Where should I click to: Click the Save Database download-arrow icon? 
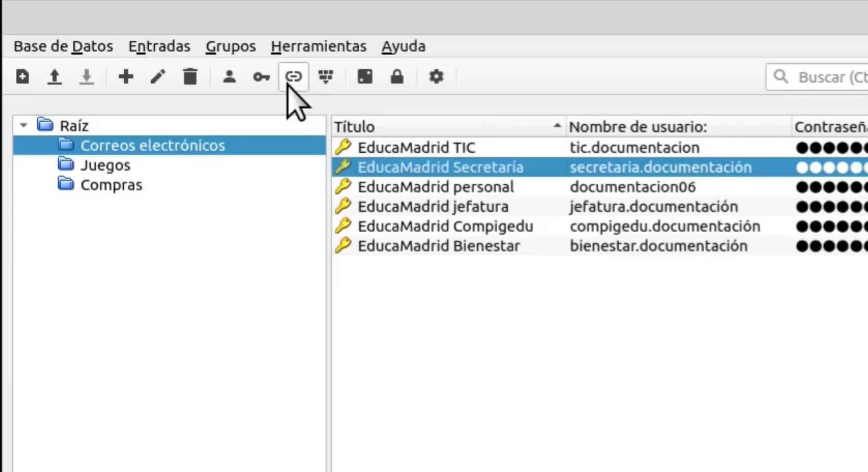click(x=86, y=77)
